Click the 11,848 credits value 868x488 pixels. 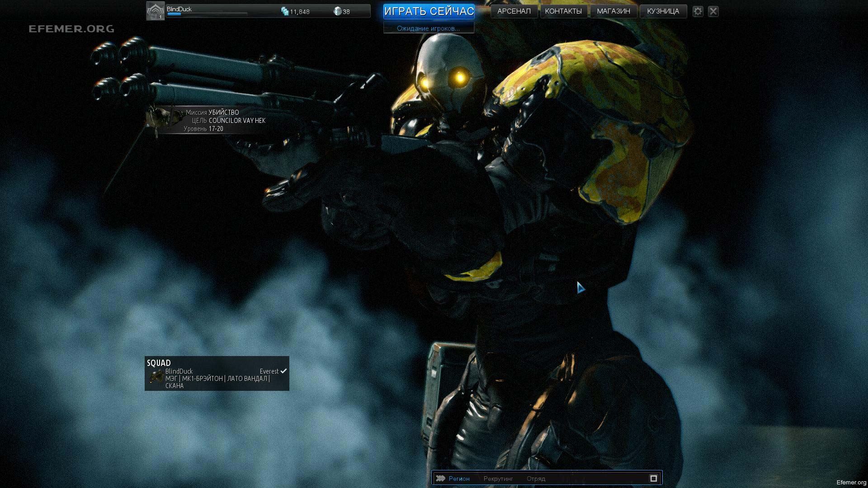pyautogui.click(x=300, y=12)
